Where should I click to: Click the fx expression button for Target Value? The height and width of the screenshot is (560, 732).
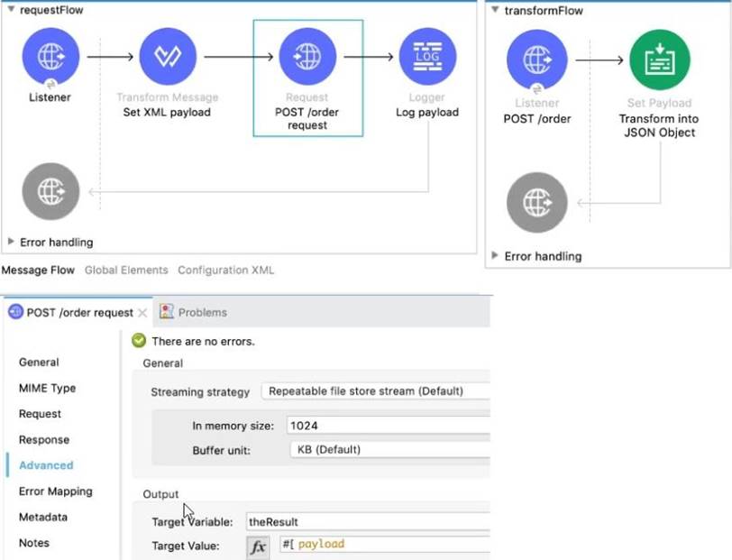click(x=258, y=546)
